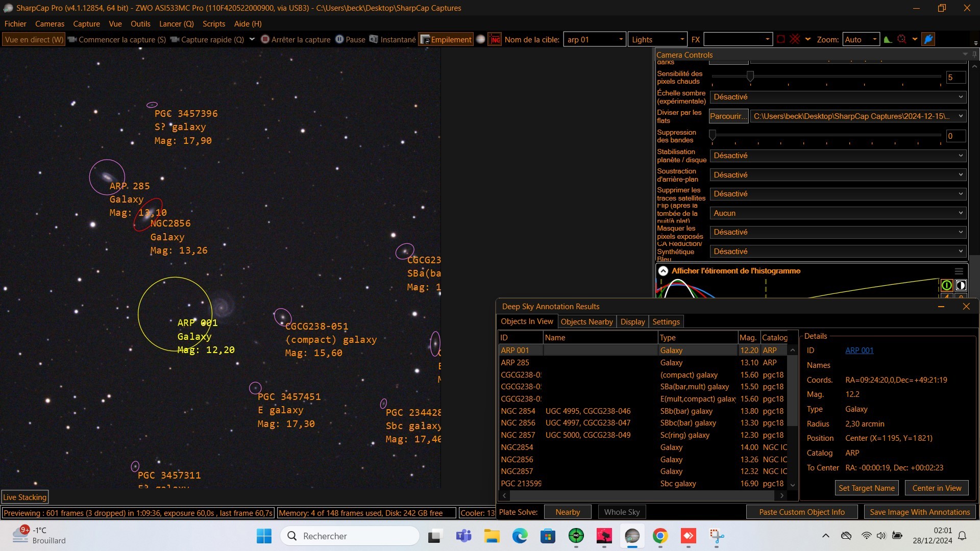This screenshot has height=551, width=980.
Task: Open CA Reduction Synthétique Bleu dropdown
Action: pyautogui.click(x=838, y=252)
